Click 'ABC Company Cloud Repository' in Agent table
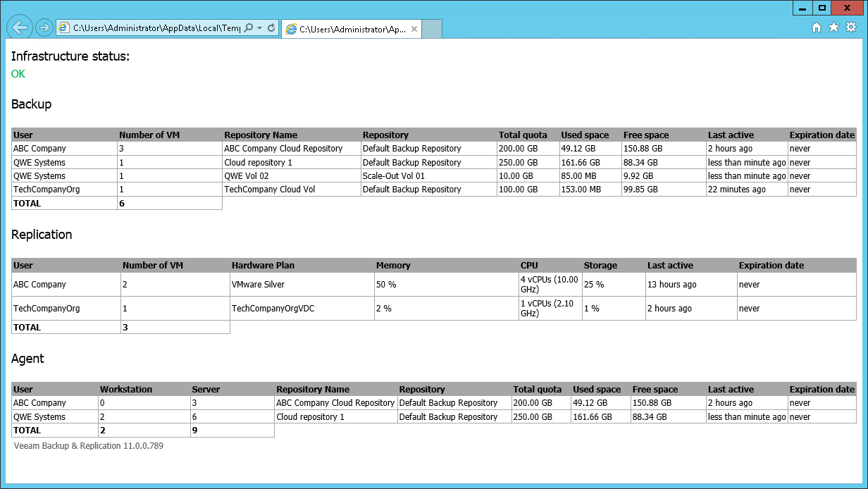This screenshot has width=868, height=489. 335,403
